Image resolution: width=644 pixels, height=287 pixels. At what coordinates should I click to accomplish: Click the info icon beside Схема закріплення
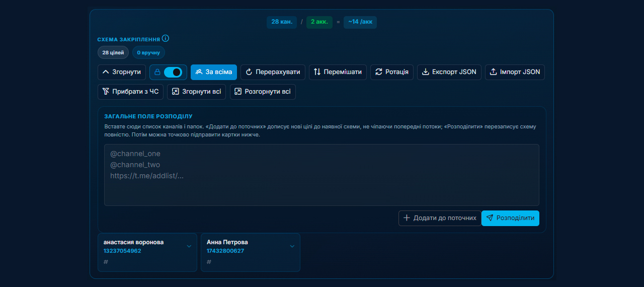(166, 38)
